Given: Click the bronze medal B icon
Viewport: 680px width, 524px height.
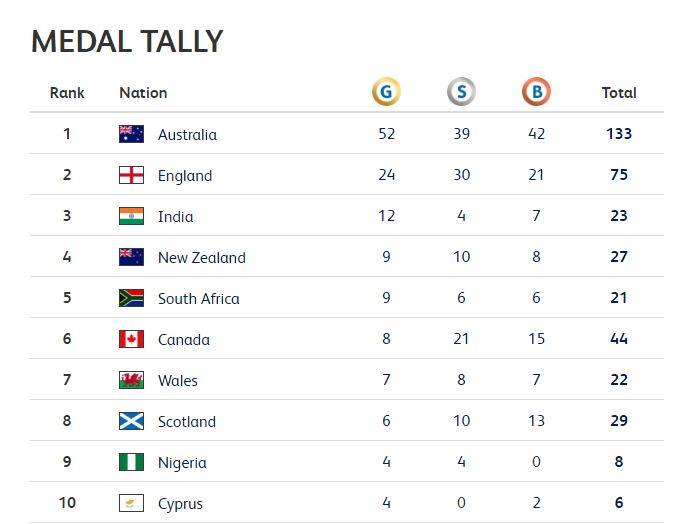Looking at the screenshot, I should 536,92.
